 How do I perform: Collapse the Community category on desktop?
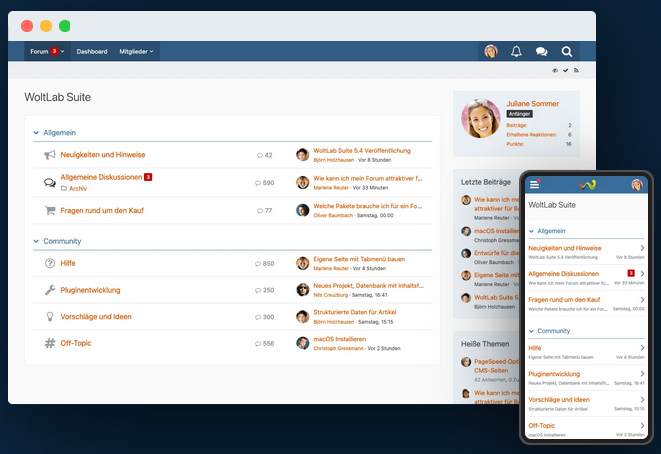click(36, 241)
